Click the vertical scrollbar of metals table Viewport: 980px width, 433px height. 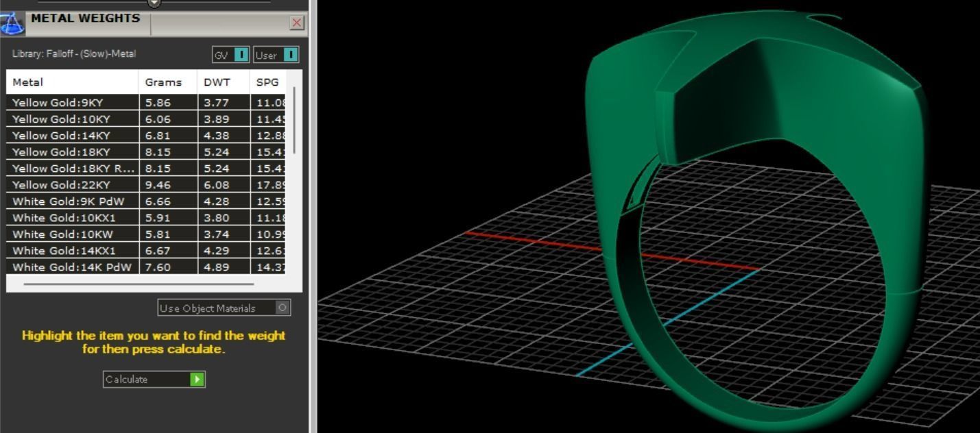coord(295,120)
